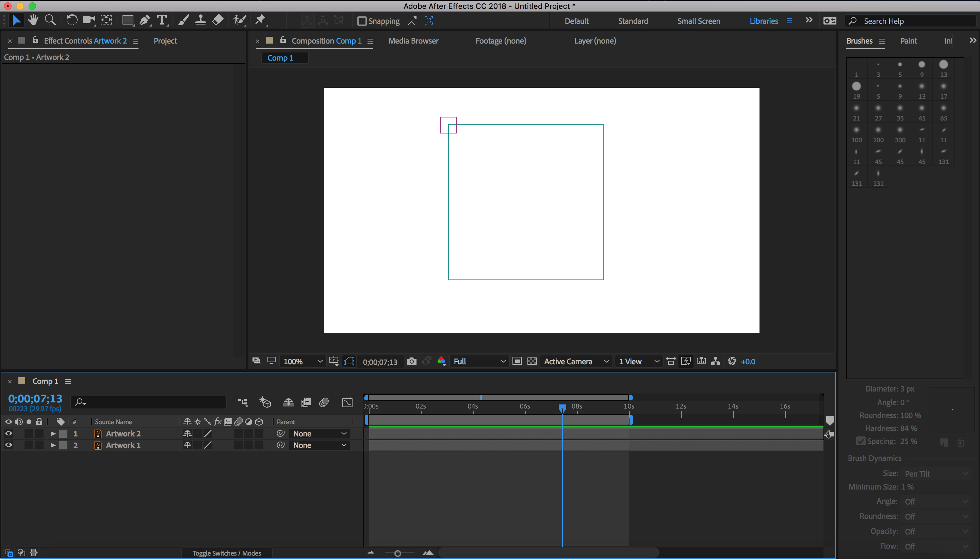Viewport: 980px width, 559px height.
Task: Select the Puppet Pin tool
Action: (x=261, y=20)
